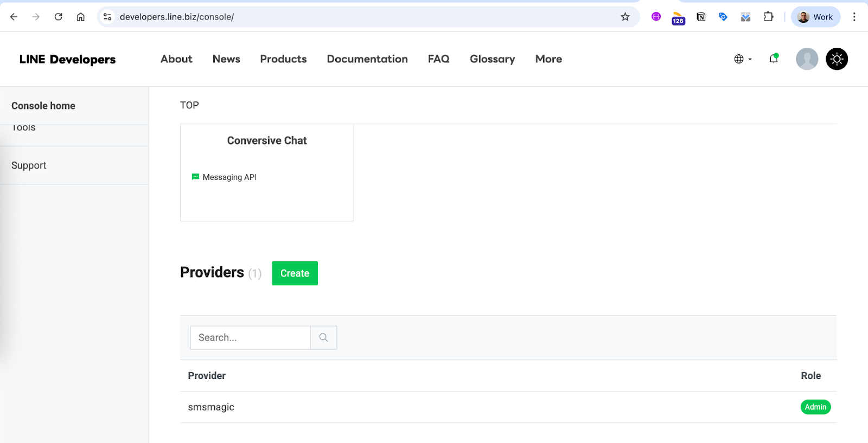Screen dimensions: 868x443
Task: Go back with the browser back arrow
Action: pyautogui.click(x=14, y=17)
